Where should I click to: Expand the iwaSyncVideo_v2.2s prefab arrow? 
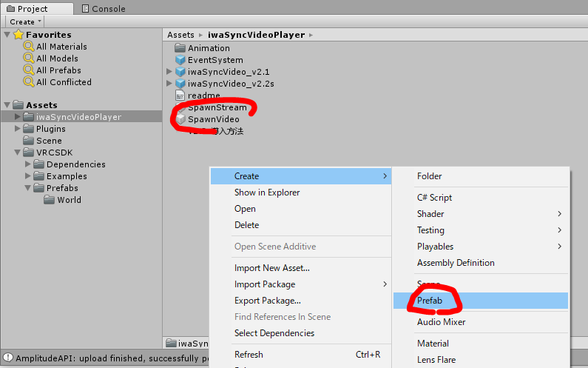(x=169, y=84)
